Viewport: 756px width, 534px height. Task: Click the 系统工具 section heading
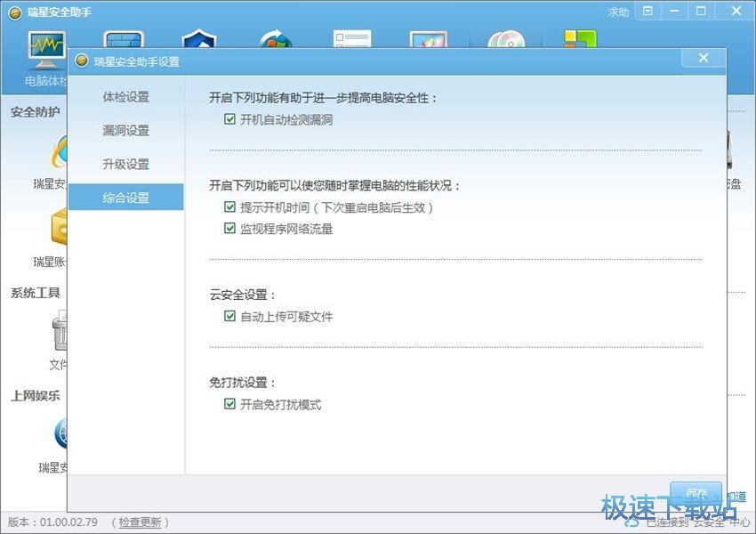coord(36,293)
